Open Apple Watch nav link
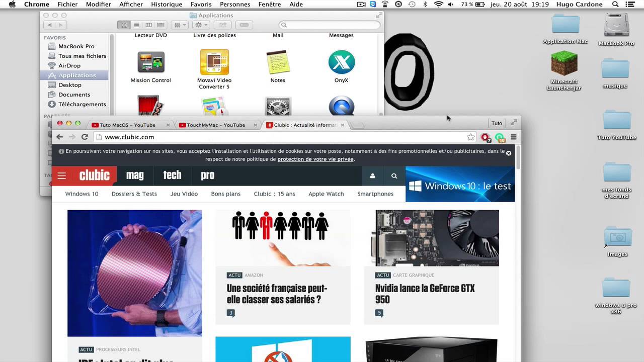 326,194
